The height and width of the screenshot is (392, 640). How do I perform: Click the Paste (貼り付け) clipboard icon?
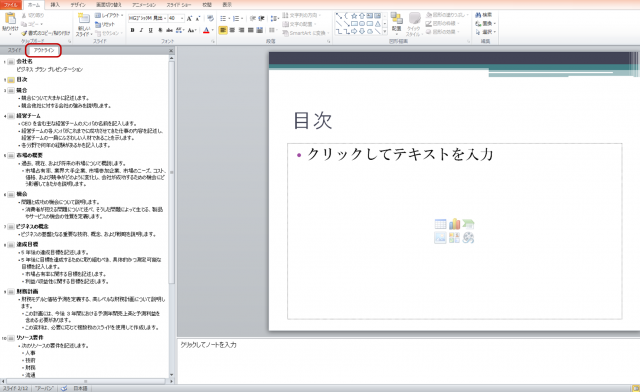10,19
